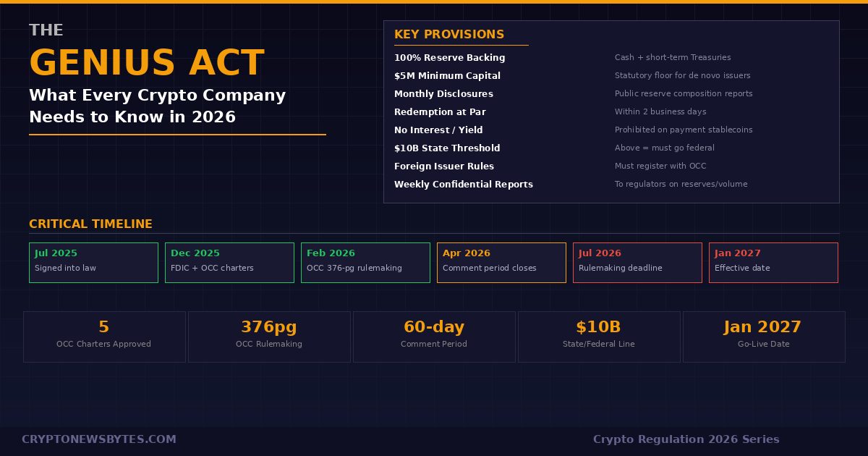Click the 376pg OCC Rulemaking stat box
Image resolution: width=868 pixels, height=456 pixels.
point(269,336)
